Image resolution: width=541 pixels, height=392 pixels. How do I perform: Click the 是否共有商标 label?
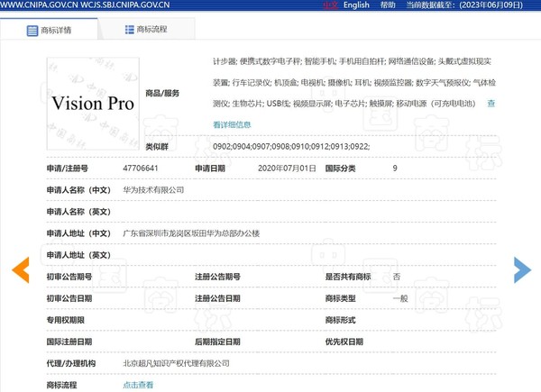tap(348, 277)
